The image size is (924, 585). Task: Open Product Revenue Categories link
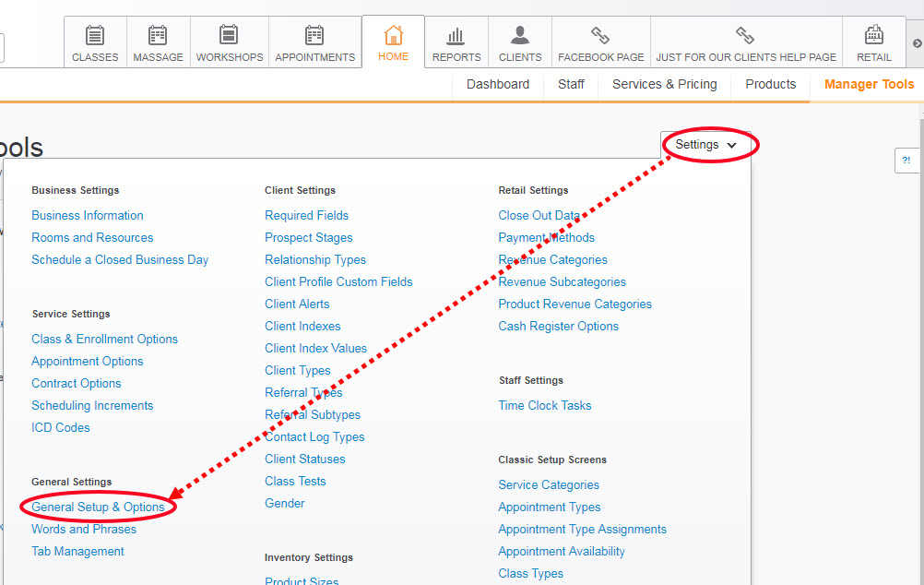tap(575, 304)
